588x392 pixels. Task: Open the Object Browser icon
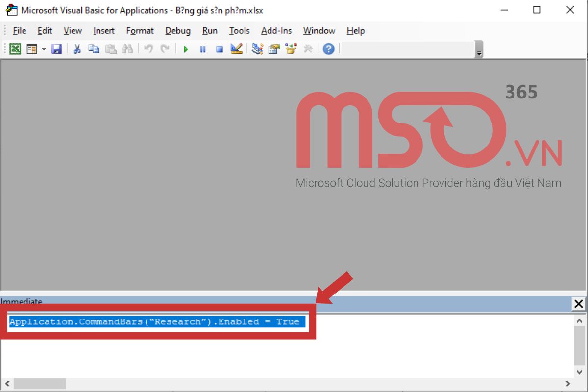[x=291, y=49]
